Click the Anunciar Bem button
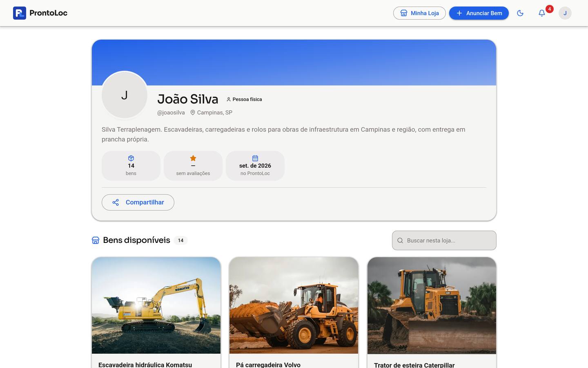The width and height of the screenshot is (588, 368). (x=479, y=13)
